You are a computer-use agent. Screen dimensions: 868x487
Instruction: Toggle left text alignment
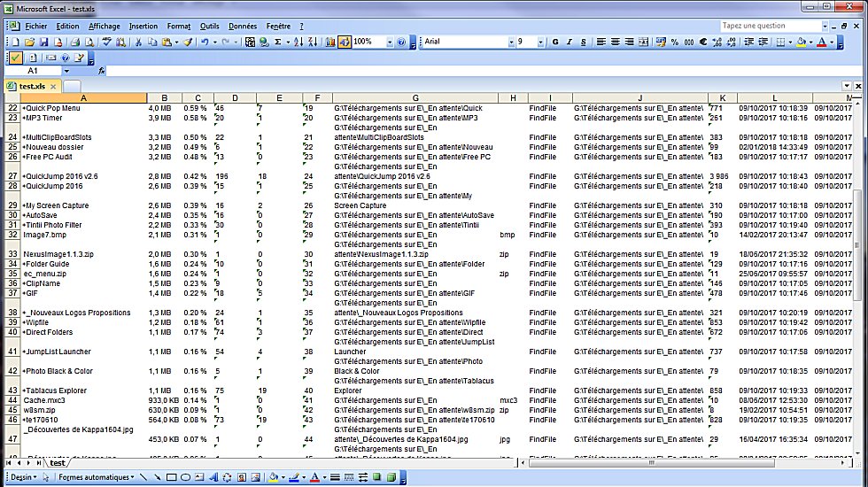tap(601, 43)
